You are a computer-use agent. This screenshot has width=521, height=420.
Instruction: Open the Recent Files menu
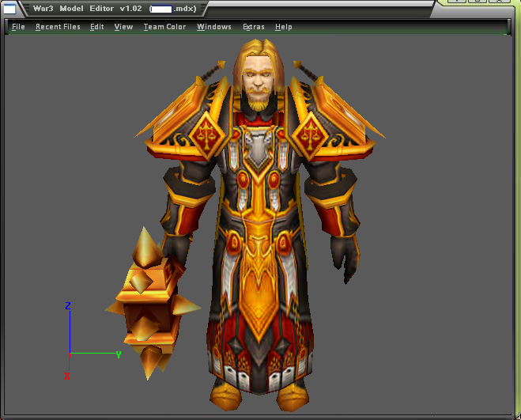pos(58,27)
